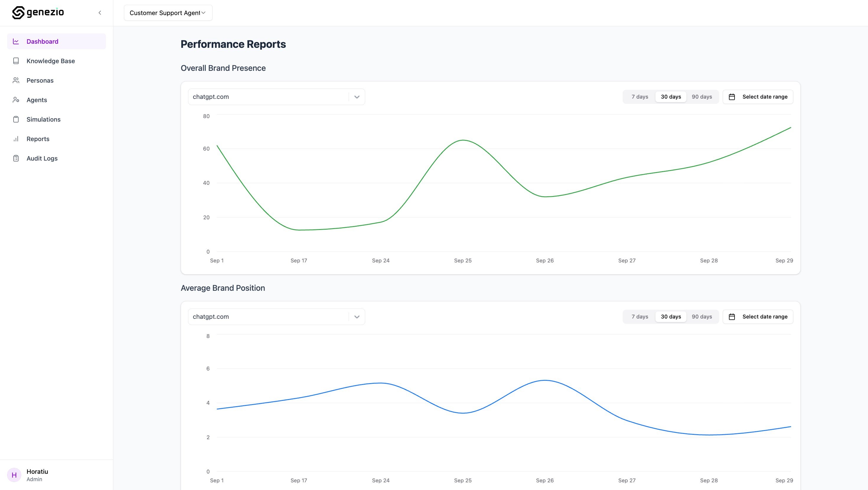
Task: Click Select date range for Brand Presence
Action: [758, 97]
